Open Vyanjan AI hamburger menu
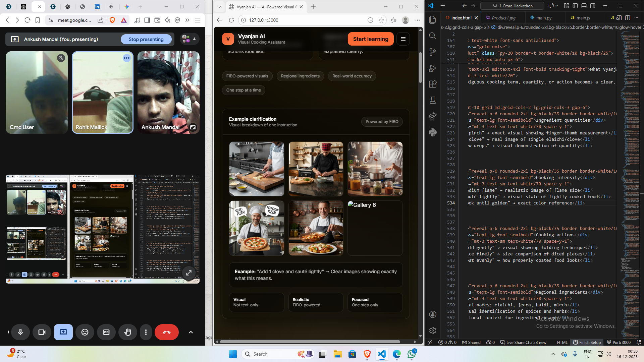 [403, 39]
